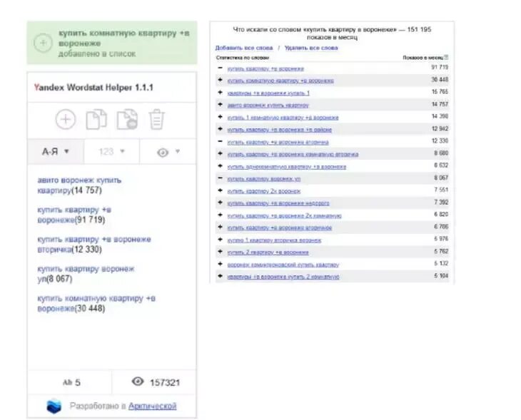The height and width of the screenshot is (420, 521).
Task: Remove phrase with minus on 8 067 row
Action: pyautogui.click(x=220, y=178)
